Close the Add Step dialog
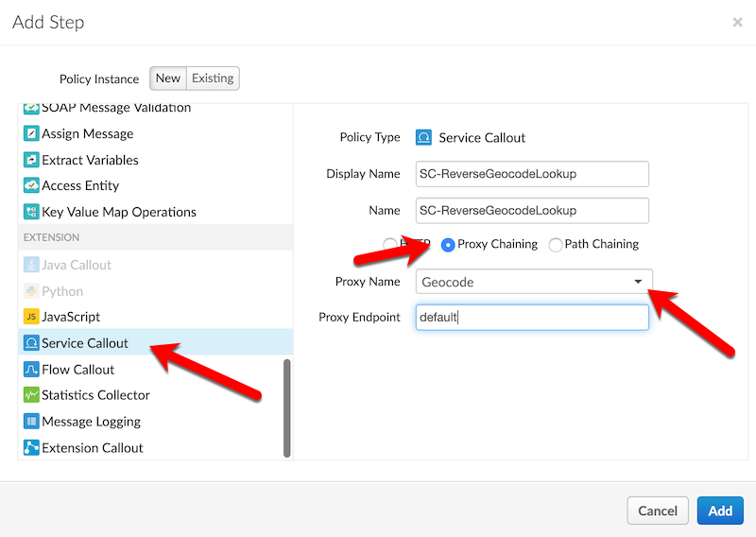The height and width of the screenshot is (537, 756). pos(737,22)
